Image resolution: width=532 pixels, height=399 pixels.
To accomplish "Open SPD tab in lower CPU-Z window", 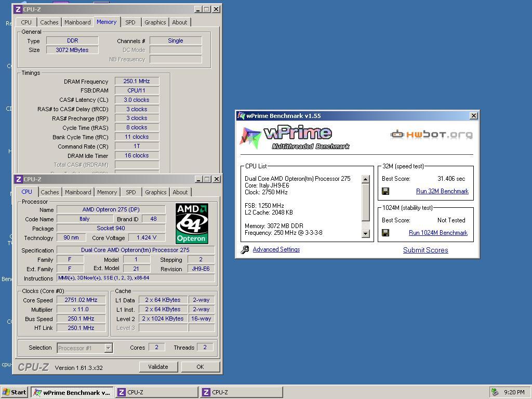I will point(130,192).
